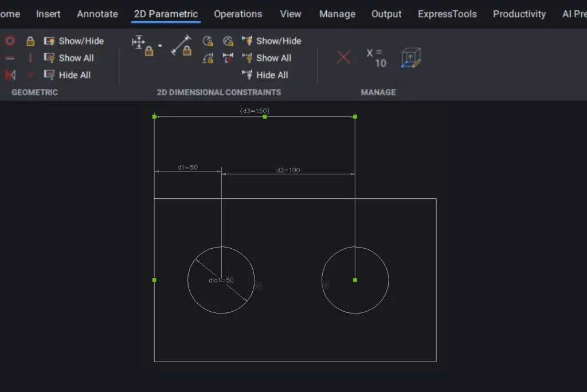Open the Linear constraint dropdown arrow
This screenshot has width=587, height=392.
click(x=160, y=46)
